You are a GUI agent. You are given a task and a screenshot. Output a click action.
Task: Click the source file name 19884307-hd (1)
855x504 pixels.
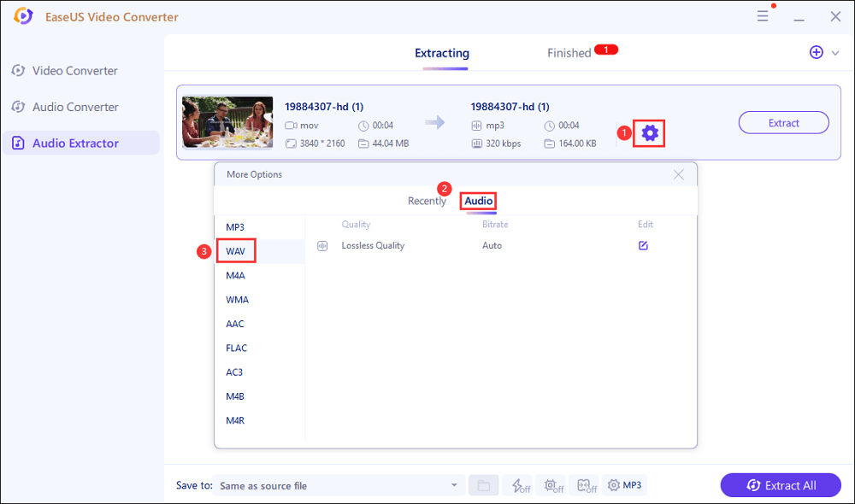(324, 107)
